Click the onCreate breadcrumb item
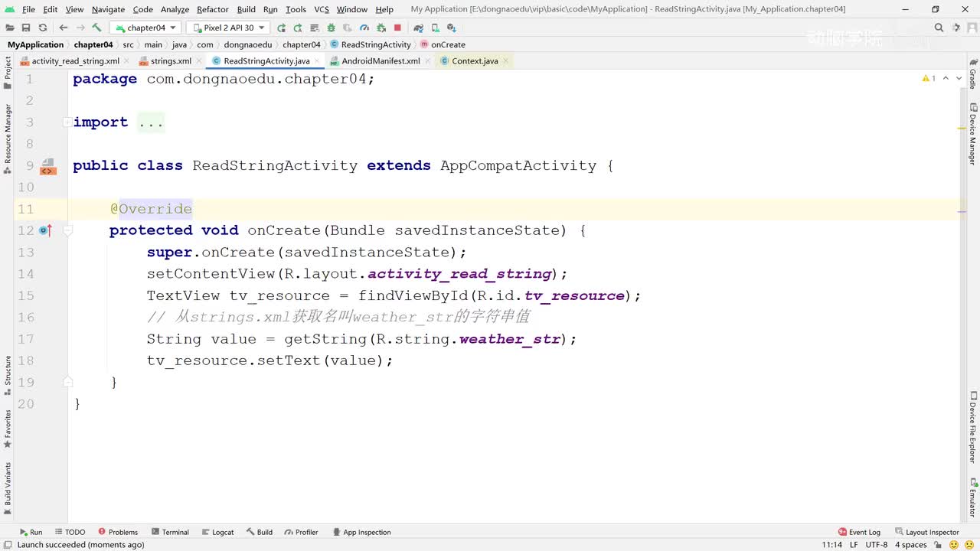The image size is (980, 551). (443, 44)
